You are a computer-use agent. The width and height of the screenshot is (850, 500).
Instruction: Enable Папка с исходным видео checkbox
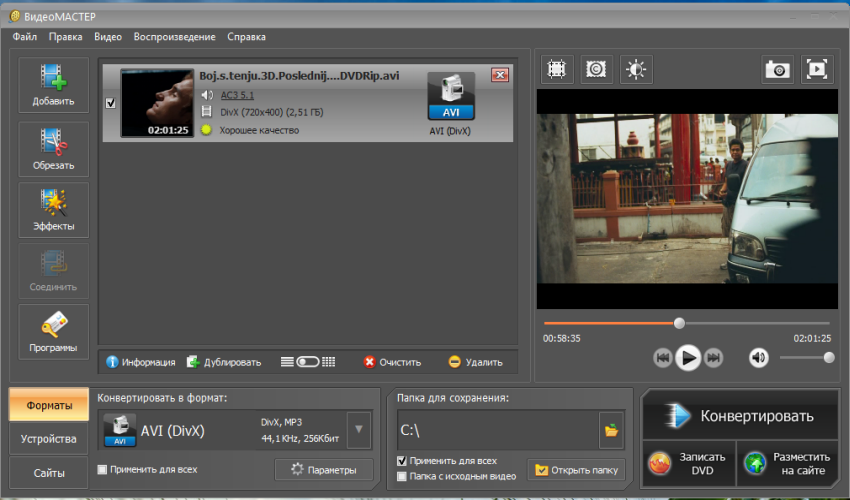(402, 477)
